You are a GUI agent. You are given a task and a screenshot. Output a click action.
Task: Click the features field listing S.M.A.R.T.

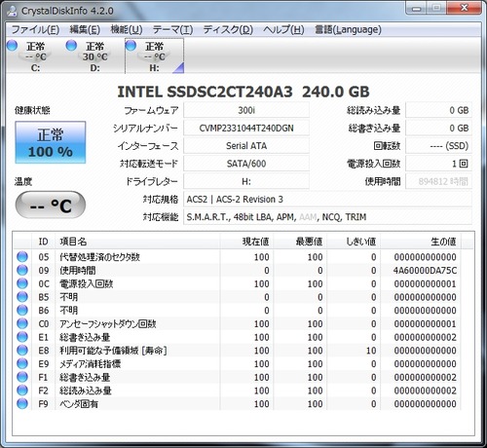coord(327,217)
